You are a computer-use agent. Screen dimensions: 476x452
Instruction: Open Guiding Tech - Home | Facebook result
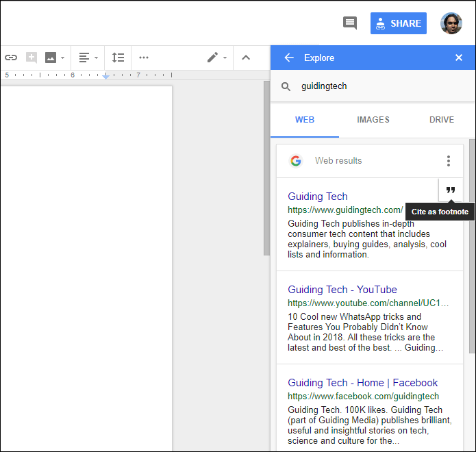(363, 383)
